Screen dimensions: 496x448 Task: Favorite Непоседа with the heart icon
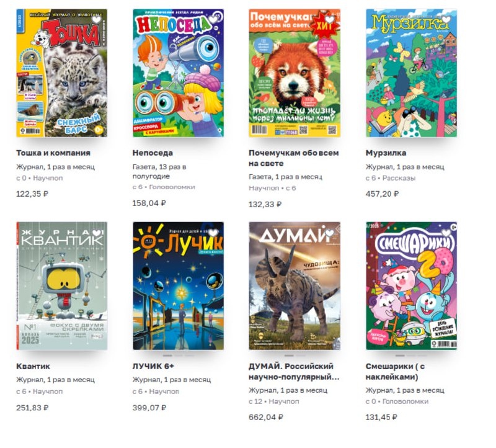point(213,20)
